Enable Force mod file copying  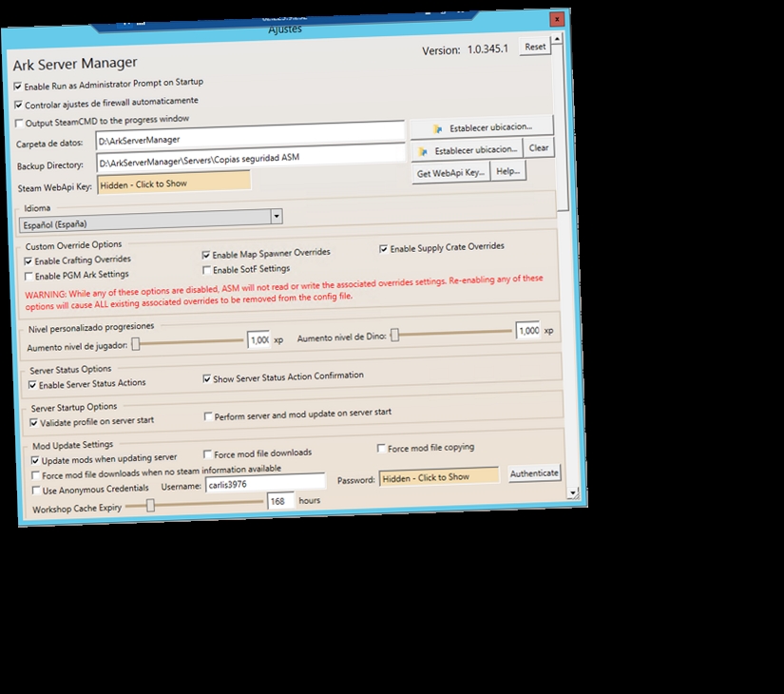tap(381, 449)
